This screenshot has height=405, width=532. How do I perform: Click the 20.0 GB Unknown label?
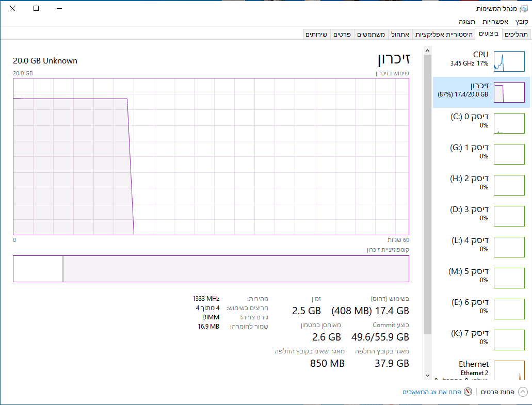coord(45,61)
